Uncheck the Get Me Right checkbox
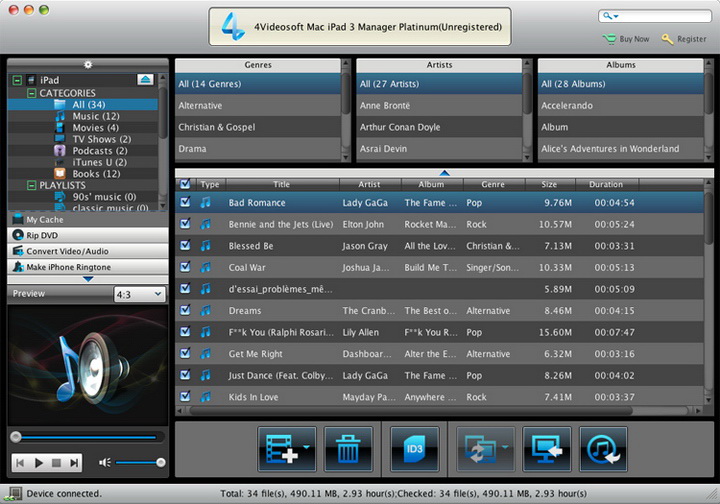 coord(185,353)
